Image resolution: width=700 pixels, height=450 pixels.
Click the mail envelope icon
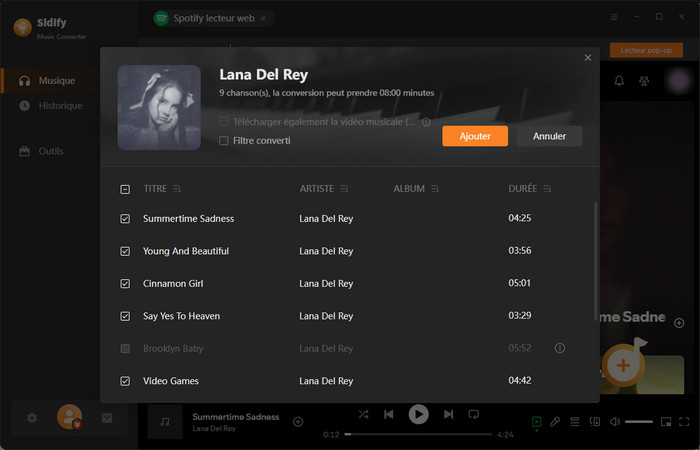click(x=107, y=417)
